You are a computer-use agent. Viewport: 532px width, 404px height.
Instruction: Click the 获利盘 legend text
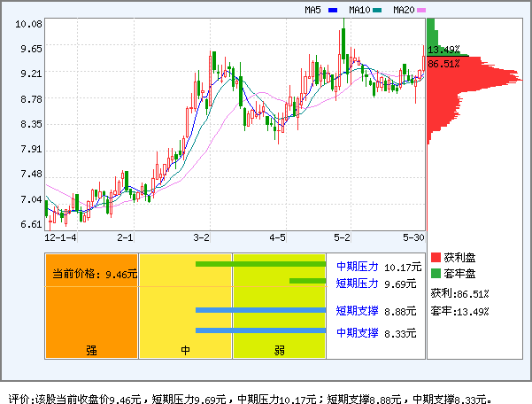[x=459, y=258]
